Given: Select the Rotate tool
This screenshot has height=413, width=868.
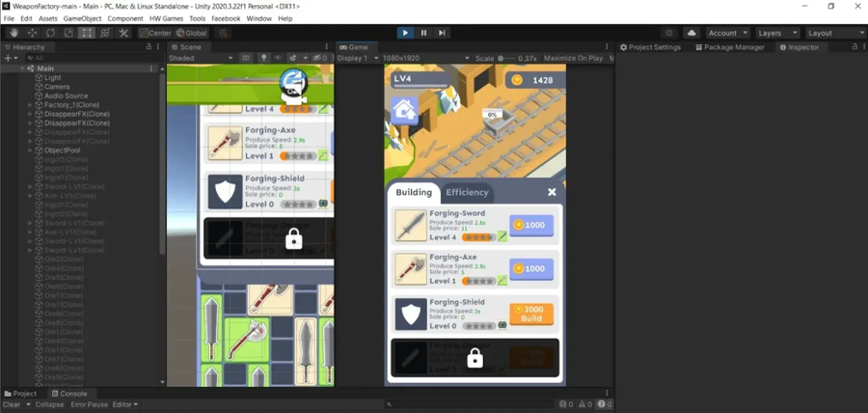Looking at the screenshot, I should coord(50,33).
